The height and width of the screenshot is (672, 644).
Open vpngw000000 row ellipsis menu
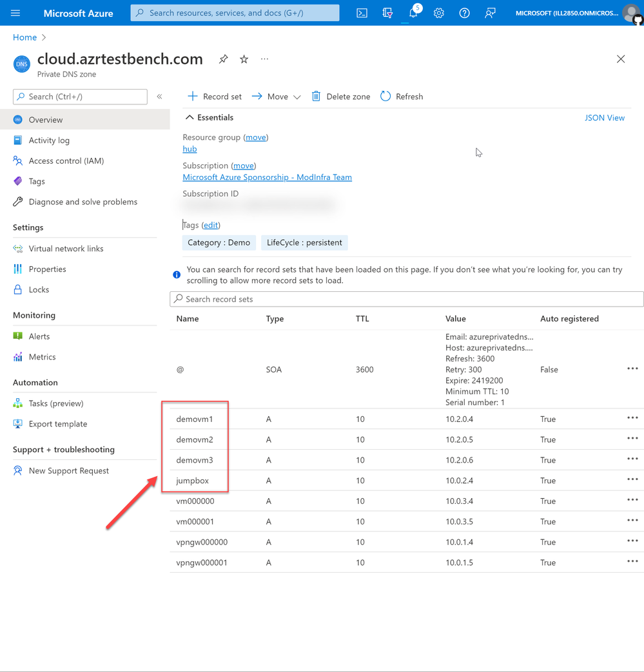tap(632, 541)
